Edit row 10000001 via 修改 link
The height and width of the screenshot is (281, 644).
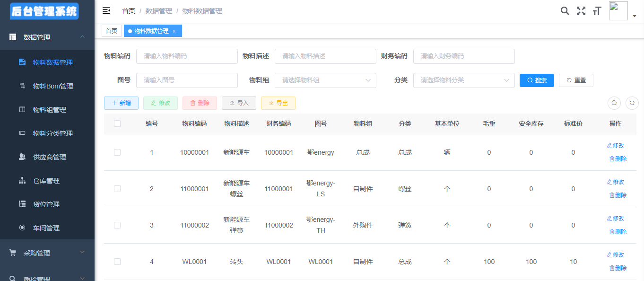click(615, 146)
